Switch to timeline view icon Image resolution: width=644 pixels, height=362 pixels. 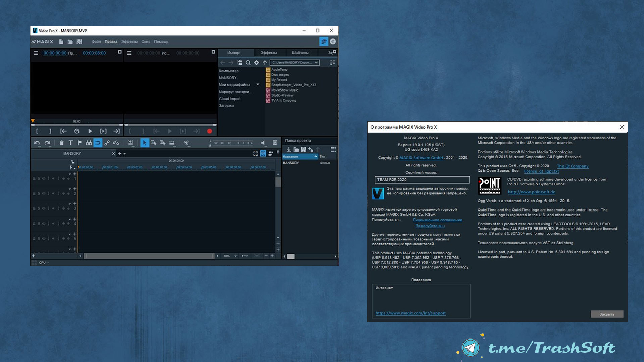[263, 154]
